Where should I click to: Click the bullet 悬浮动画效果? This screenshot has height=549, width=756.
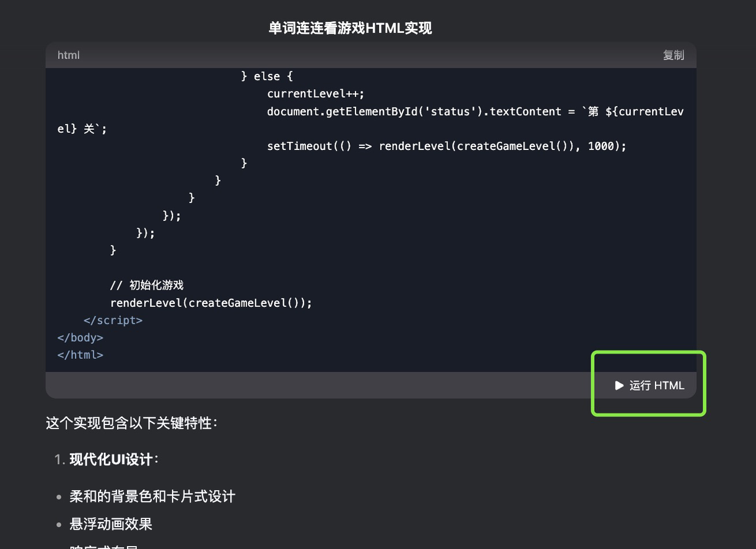(x=111, y=524)
